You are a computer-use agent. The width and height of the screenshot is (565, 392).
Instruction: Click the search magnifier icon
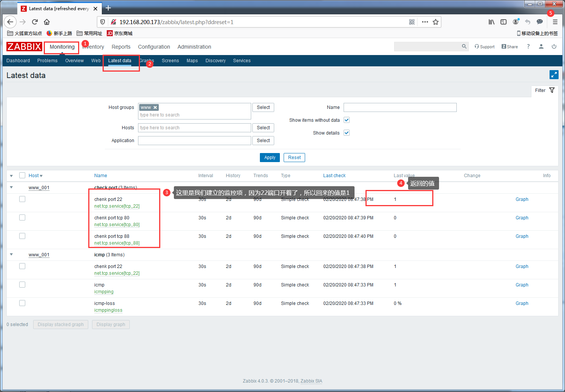464,46
